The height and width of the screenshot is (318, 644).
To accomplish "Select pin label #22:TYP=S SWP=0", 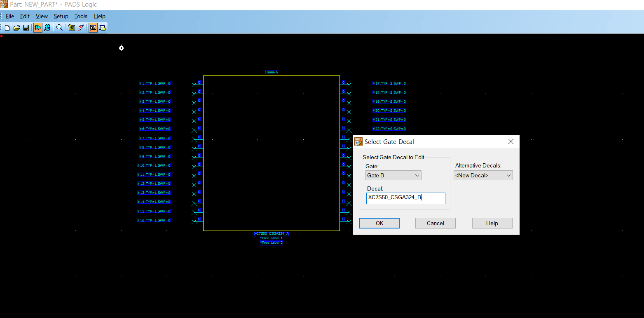I will tap(389, 129).
